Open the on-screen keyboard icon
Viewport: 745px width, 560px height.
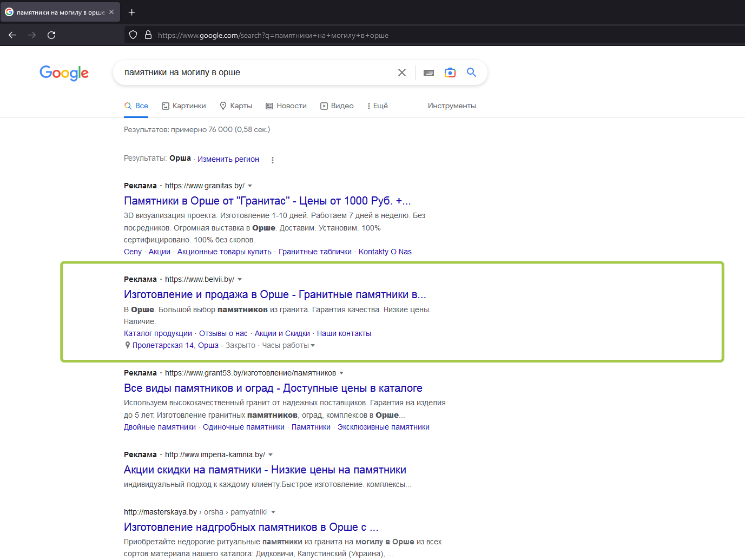[x=428, y=73]
